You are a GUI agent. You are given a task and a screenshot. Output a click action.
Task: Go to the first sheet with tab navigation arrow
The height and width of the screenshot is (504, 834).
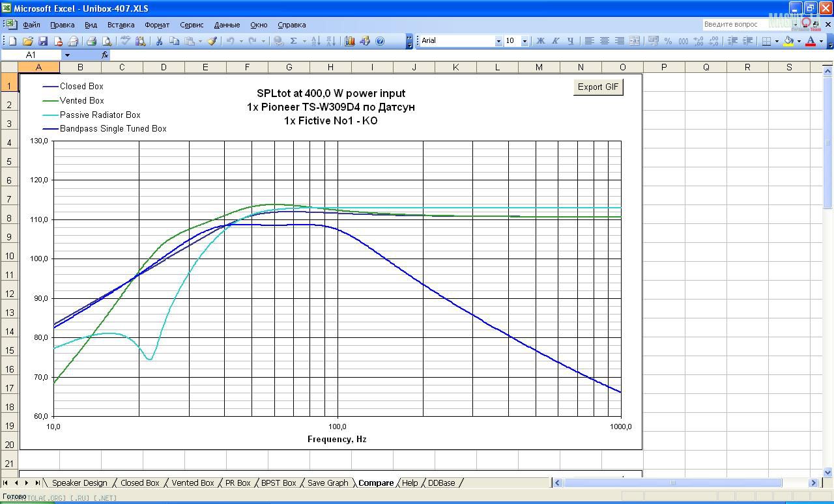(x=6, y=483)
